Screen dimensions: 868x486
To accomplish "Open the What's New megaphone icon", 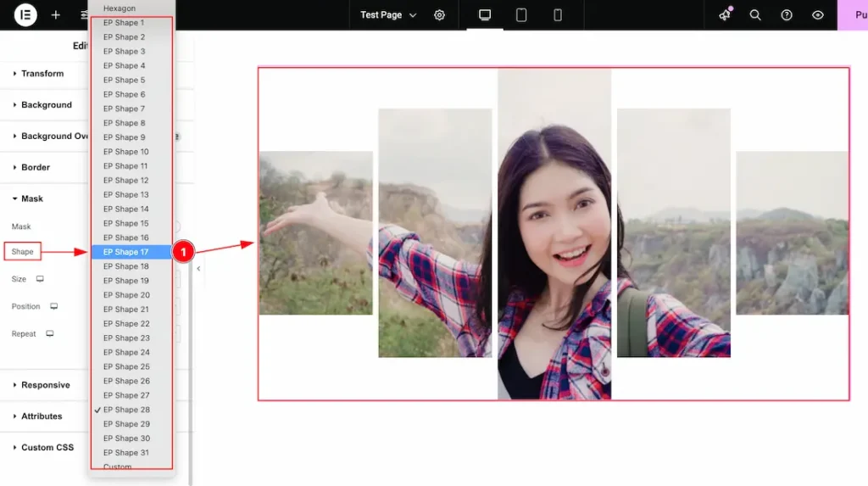I will coord(725,15).
